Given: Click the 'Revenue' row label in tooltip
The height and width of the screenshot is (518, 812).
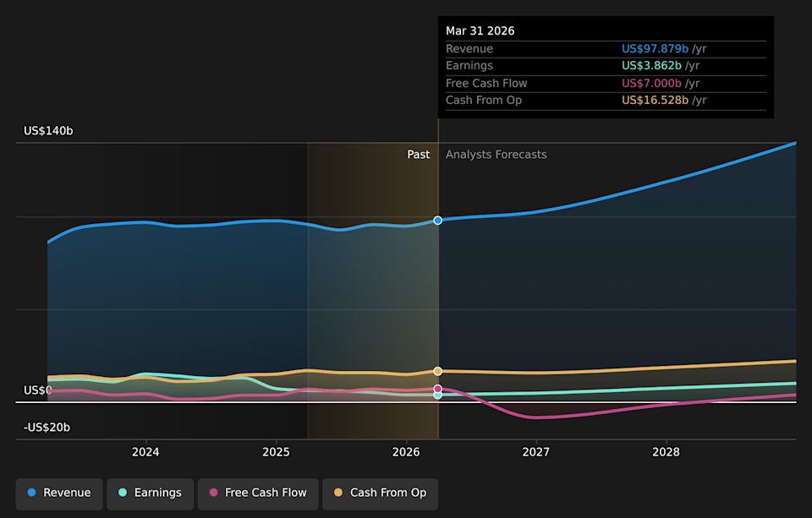Looking at the screenshot, I should click(469, 49).
